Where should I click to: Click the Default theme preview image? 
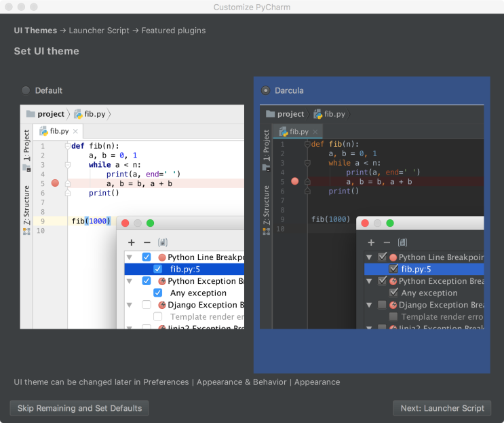pos(132,217)
